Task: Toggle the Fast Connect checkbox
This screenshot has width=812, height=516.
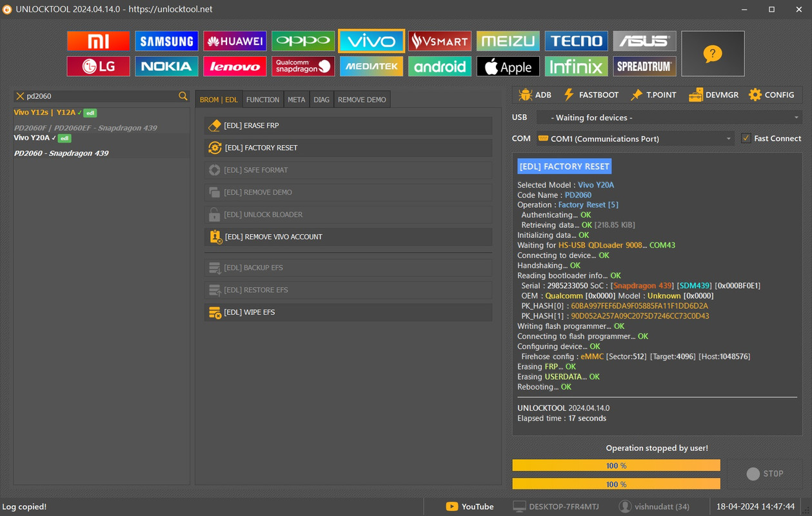Action: 746,139
